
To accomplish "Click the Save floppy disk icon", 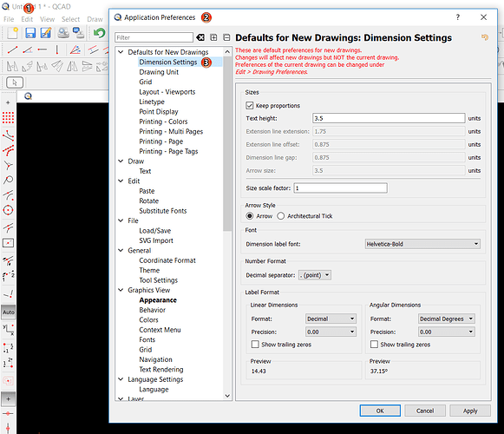I will click(30, 33).
